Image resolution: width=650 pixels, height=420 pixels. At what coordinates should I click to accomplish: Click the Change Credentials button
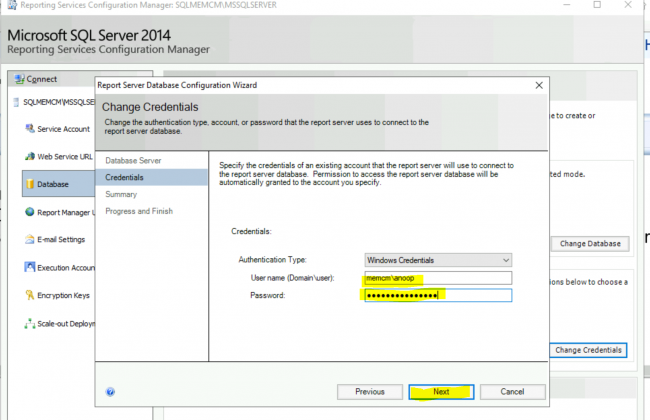pyautogui.click(x=588, y=350)
